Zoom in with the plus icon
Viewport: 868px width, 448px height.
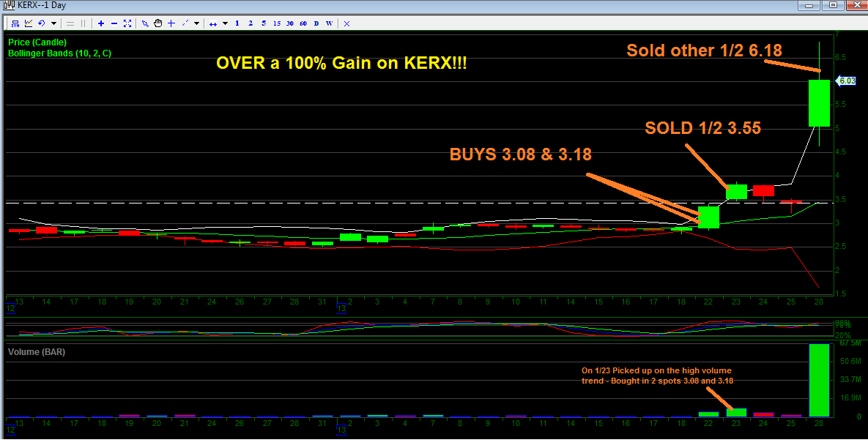pos(101,23)
